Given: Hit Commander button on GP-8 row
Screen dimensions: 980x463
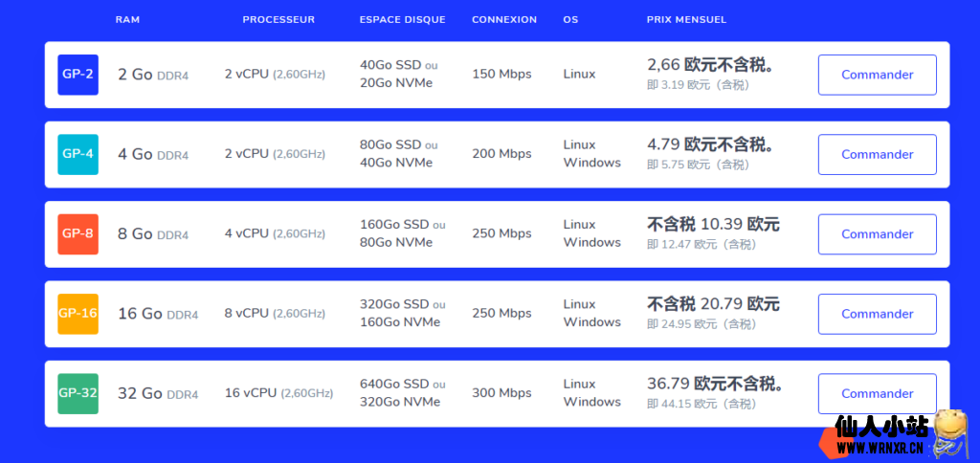Looking at the screenshot, I should click(877, 234).
